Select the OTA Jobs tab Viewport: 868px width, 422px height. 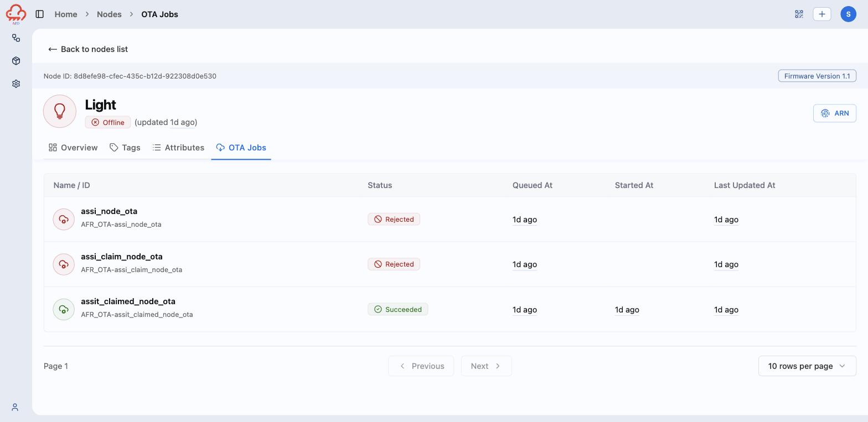click(x=241, y=148)
